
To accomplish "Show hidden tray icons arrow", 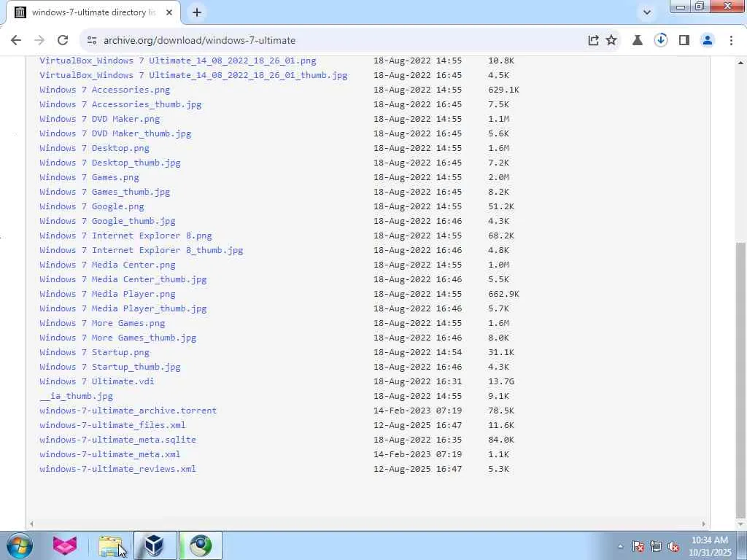I will coord(620,547).
